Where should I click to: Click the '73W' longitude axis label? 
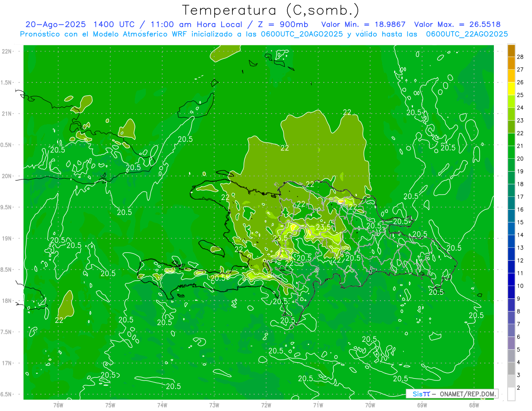tap(214, 405)
